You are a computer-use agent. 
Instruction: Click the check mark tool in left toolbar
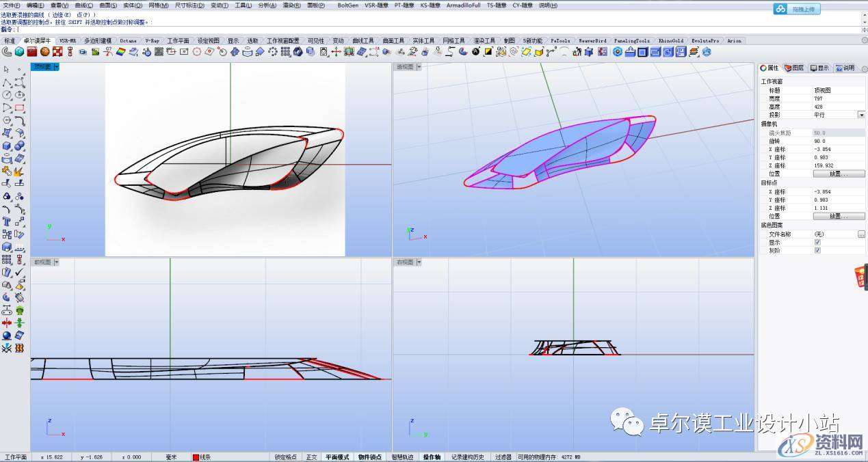[19, 273]
